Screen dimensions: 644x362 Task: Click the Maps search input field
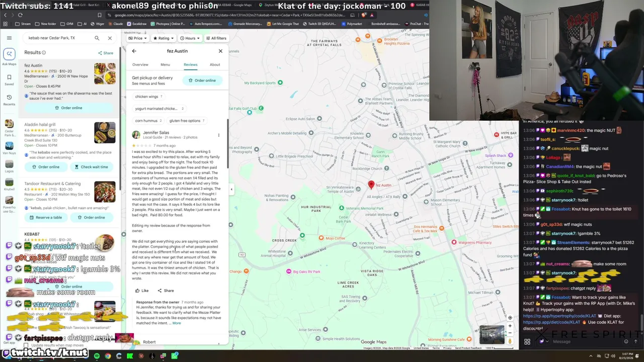tap(58, 38)
